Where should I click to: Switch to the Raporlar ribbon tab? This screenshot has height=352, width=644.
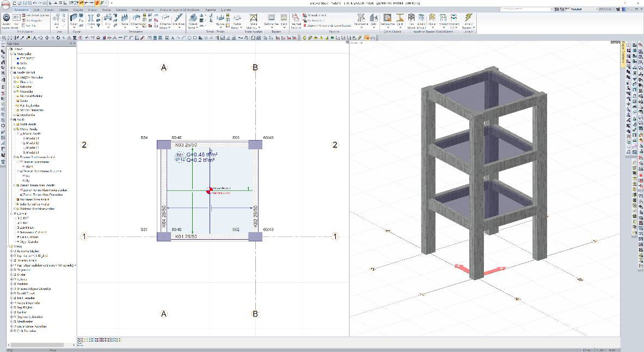210,10
